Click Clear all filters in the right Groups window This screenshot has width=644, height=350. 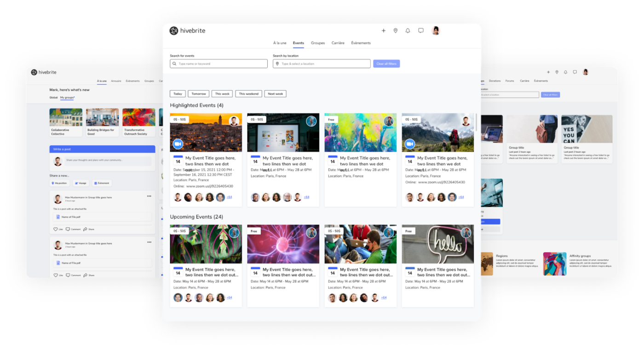[551, 95]
